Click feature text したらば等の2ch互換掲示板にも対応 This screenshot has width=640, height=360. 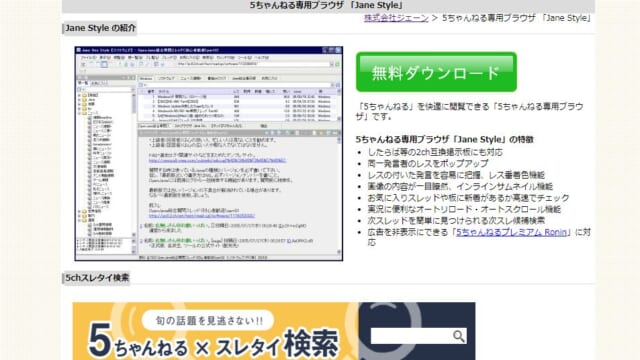[435, 152]
